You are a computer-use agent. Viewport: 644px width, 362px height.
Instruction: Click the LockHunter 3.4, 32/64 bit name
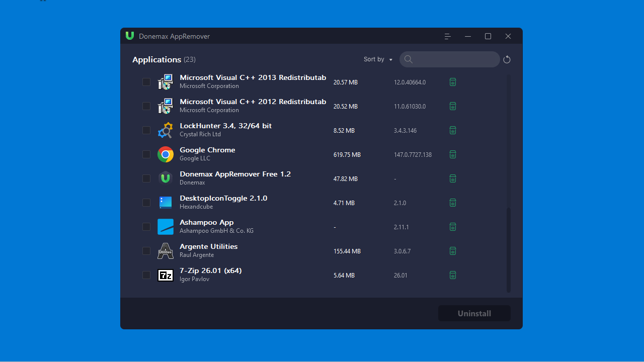tap(225, 126)
